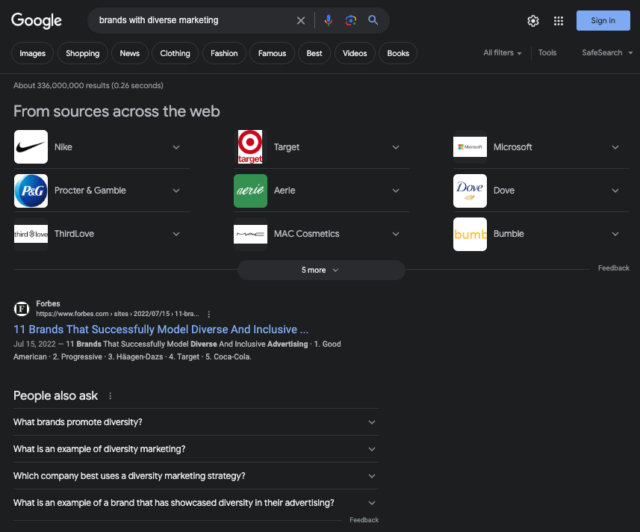Click the ThirdLove logo thumbnail
The width and height of the screenshot is (640, 532).
coord(31,234)
